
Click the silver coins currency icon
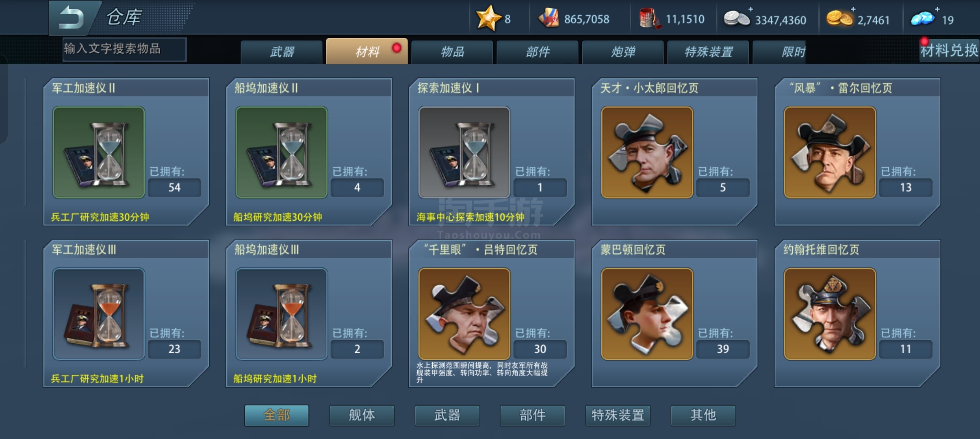click(737, 18)
